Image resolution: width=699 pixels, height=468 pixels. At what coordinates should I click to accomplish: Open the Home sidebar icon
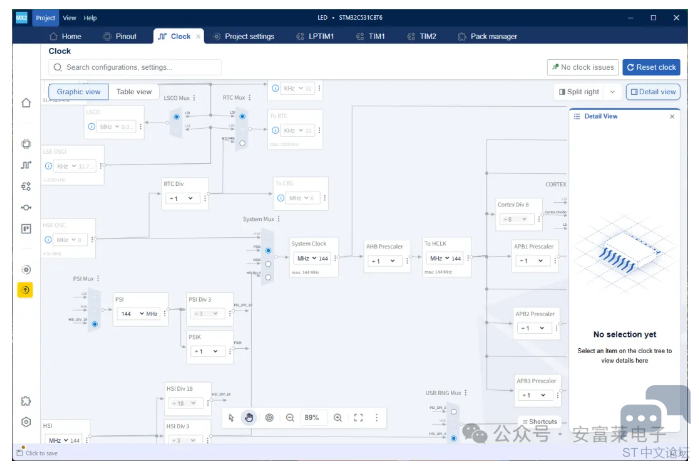(x=26, y=103)
